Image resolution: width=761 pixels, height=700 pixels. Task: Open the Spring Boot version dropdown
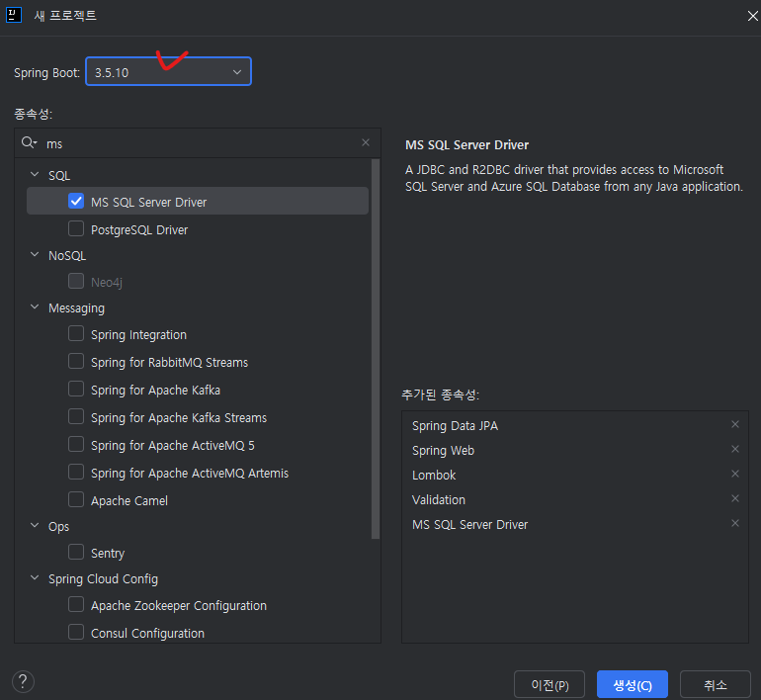[168, 72]
